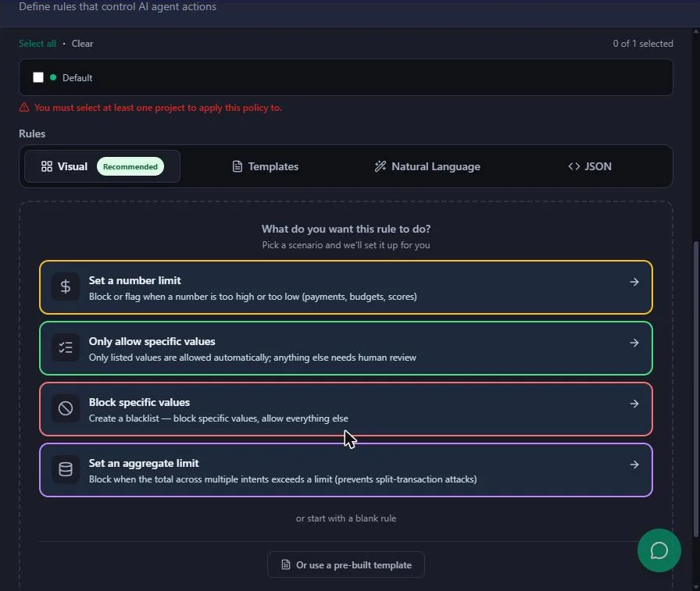Pick the Block specific values scenario
The width and height of the screenshot is (700, 591).
[x=346, y=409]
